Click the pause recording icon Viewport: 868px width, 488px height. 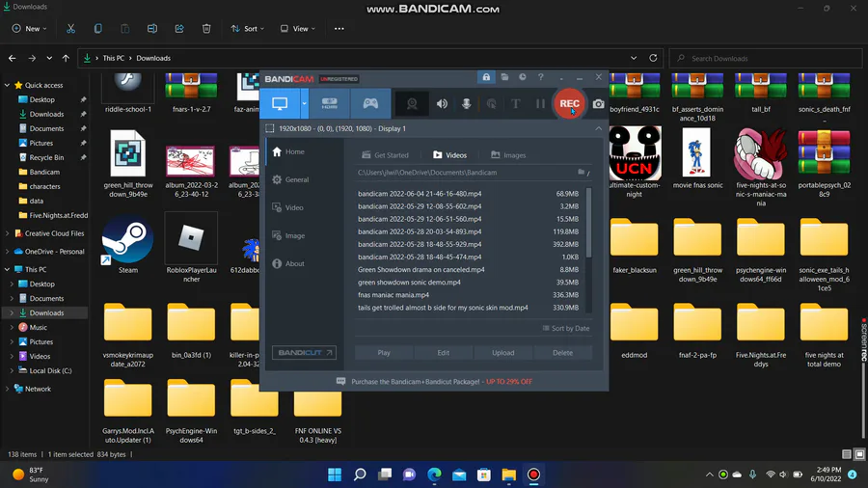click(540, 104)
